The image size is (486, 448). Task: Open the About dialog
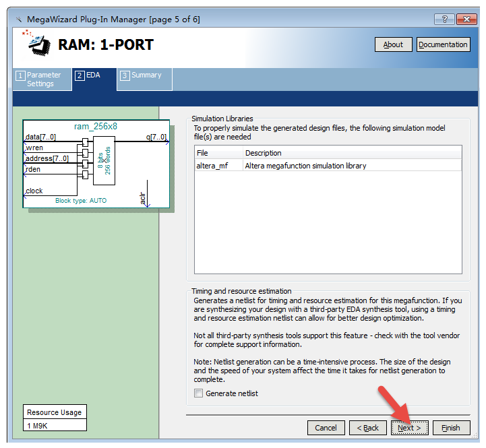click(394, 44)
